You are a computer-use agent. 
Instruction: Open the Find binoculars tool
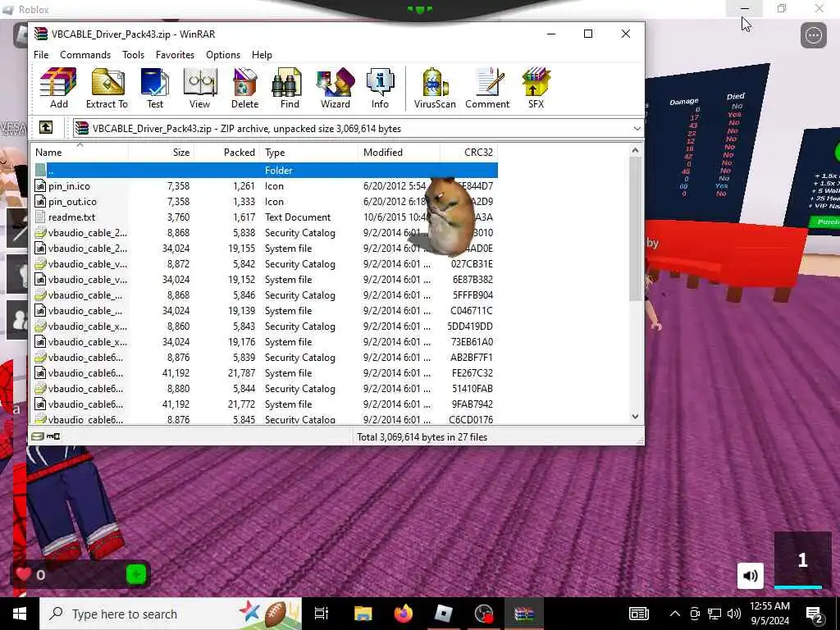290,89
